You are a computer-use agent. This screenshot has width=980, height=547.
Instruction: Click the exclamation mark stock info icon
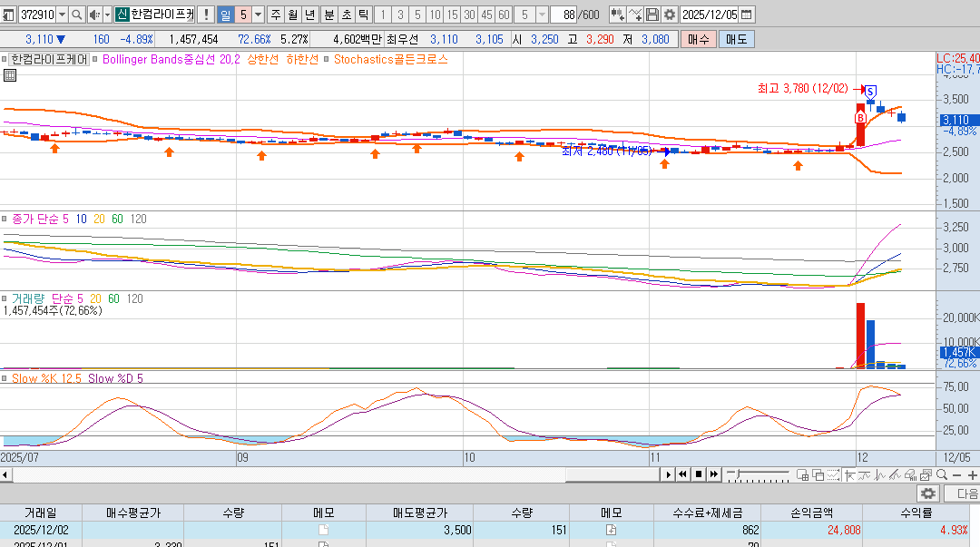(x=206, y=15)
